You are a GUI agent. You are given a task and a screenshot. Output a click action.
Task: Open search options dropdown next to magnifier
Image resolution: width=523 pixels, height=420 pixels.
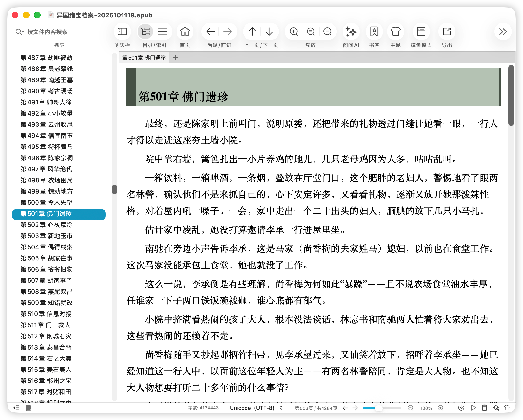[20, 32]
